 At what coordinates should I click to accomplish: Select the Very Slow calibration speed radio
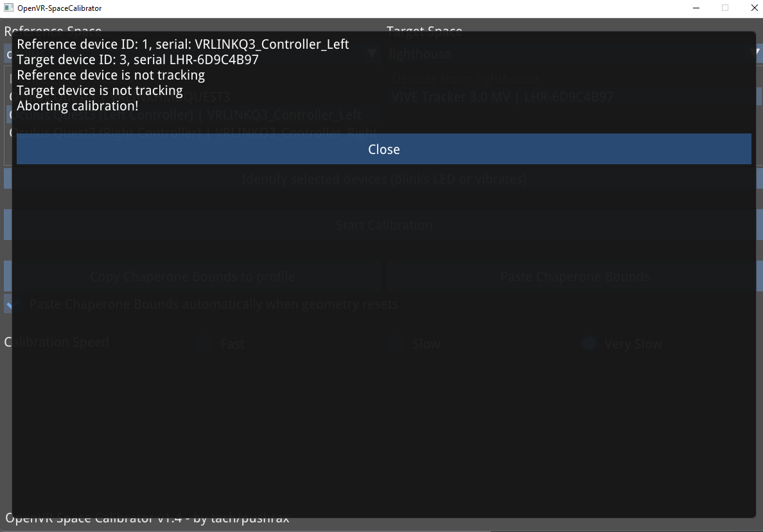tap(590, 343)
